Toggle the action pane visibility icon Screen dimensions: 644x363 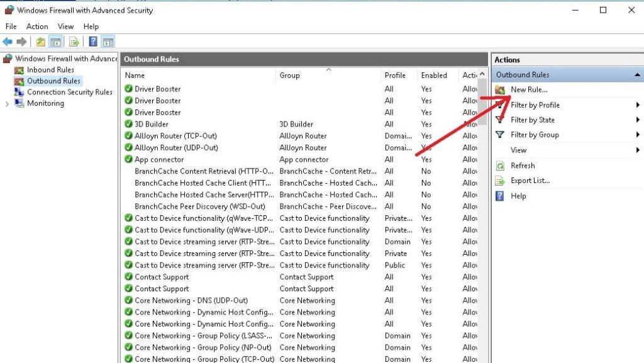(x=108, y=42)
